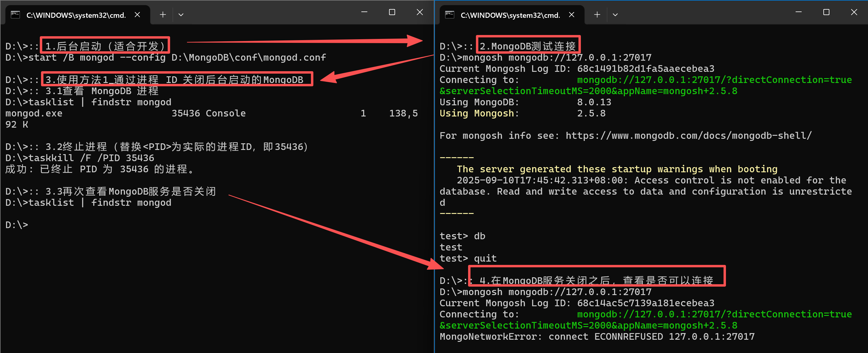The image size is (868, 353).
Task: Open the mongodb-shell docs URL
Action: click(689, 136)
